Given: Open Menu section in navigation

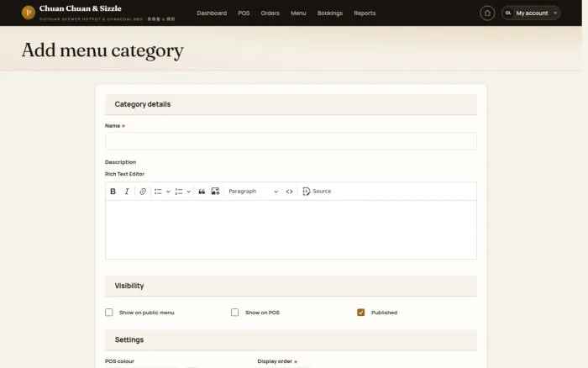Looking at the screenshot, I should [298, 13].
